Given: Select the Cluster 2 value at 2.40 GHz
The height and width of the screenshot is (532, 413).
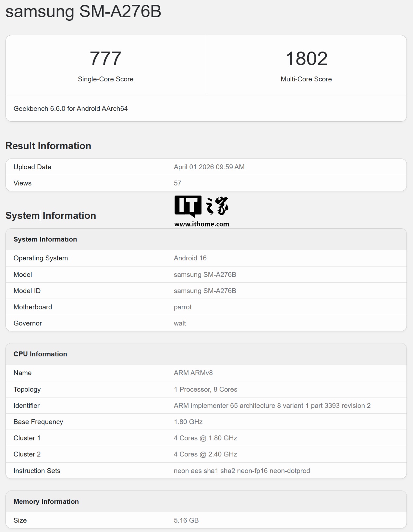Looking at the screenshot, I should 205,454.
